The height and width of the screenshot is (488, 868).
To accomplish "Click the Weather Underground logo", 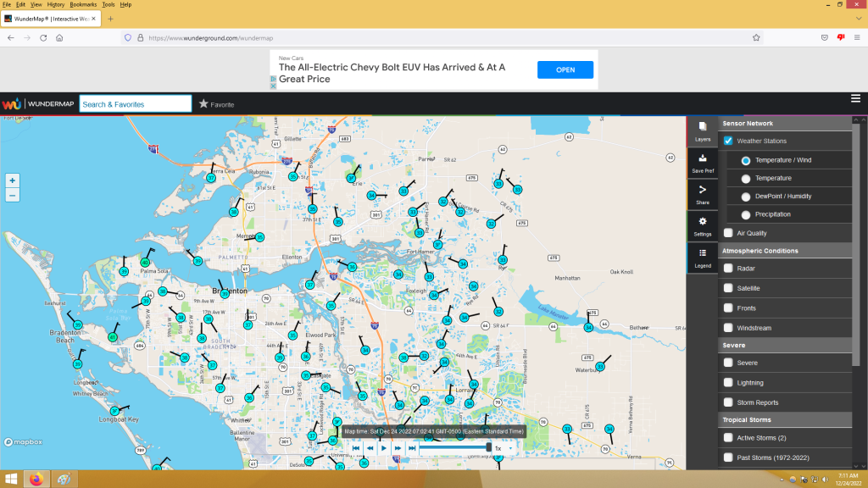I will tap(11, 104).
